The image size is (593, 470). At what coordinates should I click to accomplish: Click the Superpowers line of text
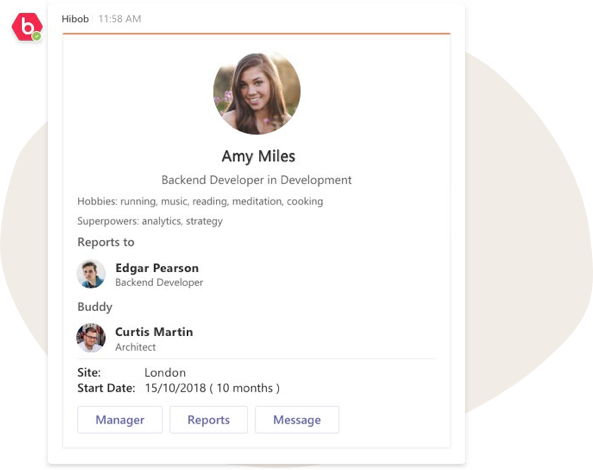(150, 221)
